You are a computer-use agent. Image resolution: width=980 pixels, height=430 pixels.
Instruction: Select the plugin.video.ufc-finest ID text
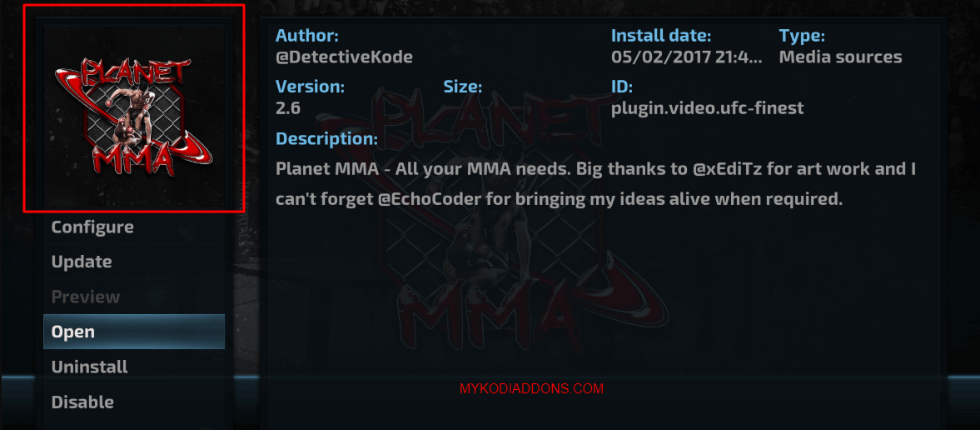coord(708,109)
